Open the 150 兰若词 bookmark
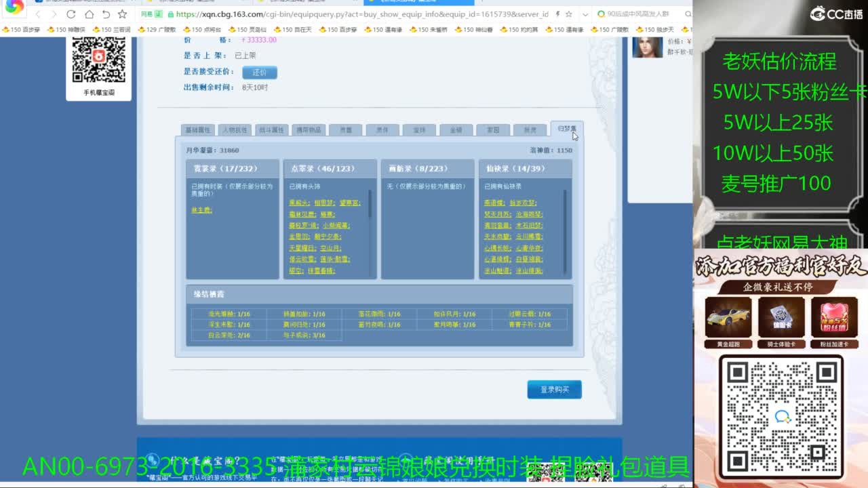Viewport: 868px width, 488px height. tap(111, 30)
